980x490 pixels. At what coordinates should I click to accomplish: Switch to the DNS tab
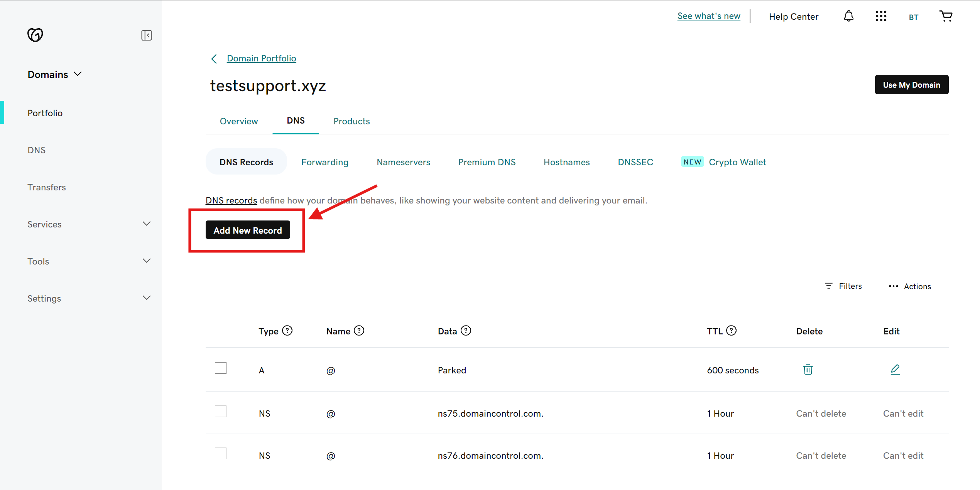(x=296, y=121)
